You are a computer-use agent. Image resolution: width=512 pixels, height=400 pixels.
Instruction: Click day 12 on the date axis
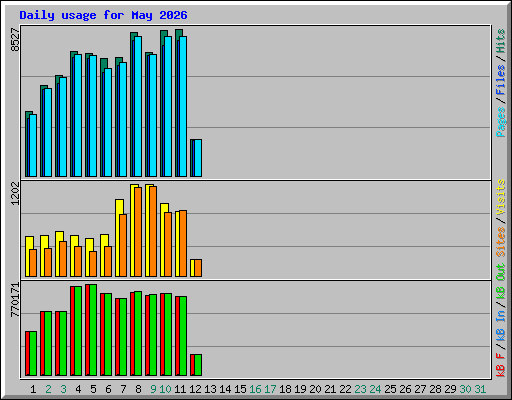(195, 389)
